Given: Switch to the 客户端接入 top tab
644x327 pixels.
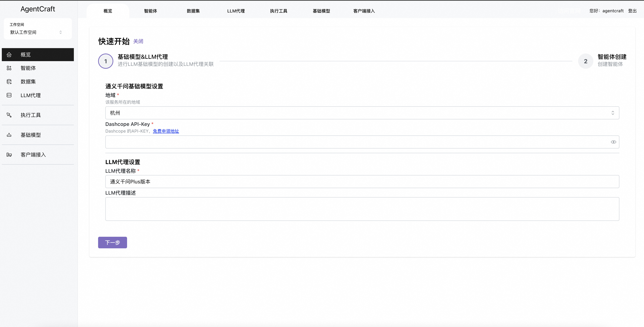Looking at the screenshot, I should [x=364, y=11].
